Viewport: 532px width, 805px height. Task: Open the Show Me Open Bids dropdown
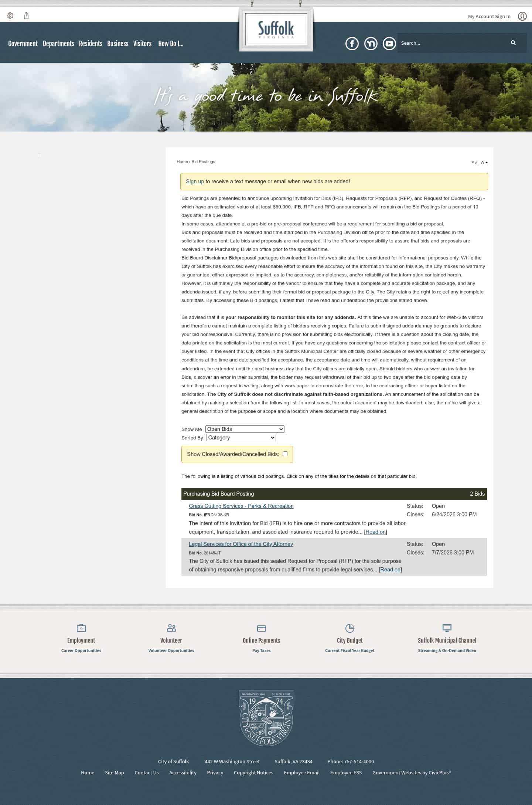(x=245, y=429)
